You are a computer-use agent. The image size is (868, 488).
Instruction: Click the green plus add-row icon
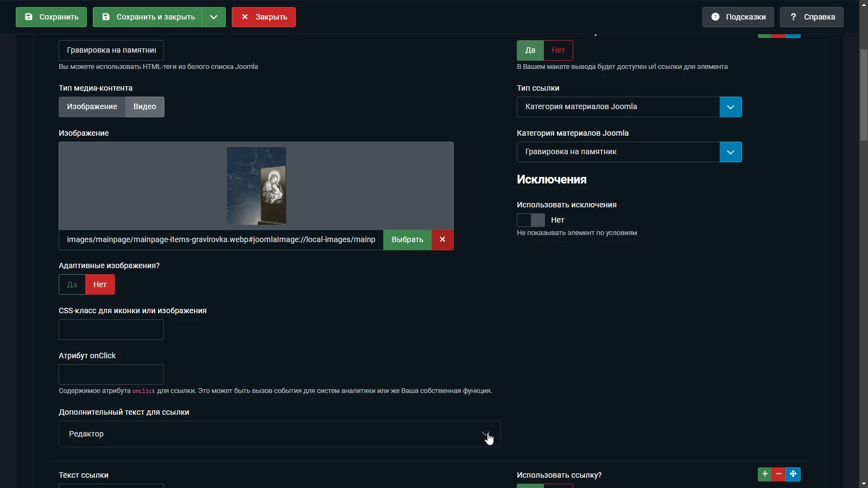764,474
